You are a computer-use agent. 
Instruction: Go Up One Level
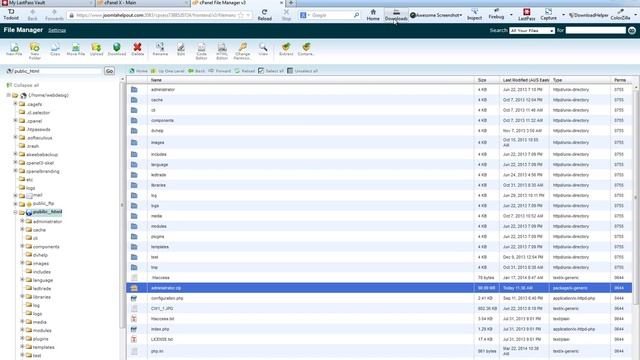click(x=168, y=71)
